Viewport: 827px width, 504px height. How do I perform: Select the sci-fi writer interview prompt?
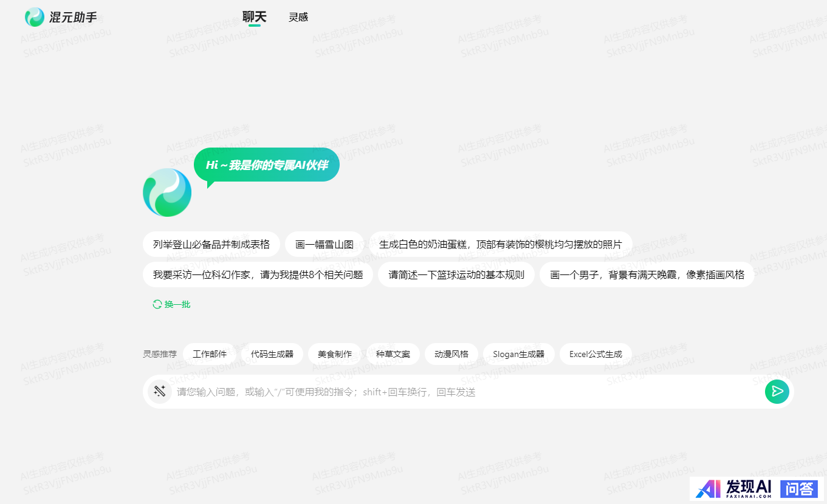pos(258,274)
